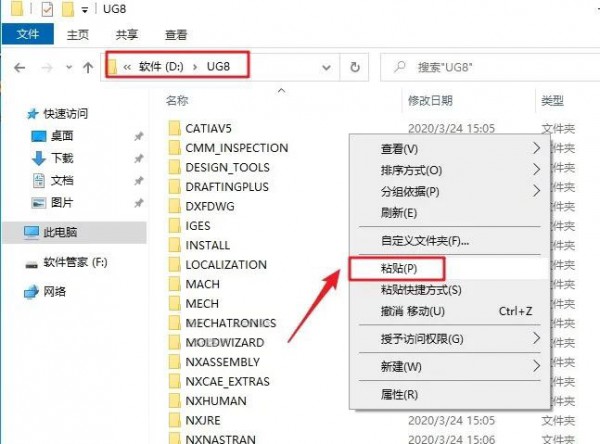Expand 授予访问权限(G) submenu

coord(450,339)
